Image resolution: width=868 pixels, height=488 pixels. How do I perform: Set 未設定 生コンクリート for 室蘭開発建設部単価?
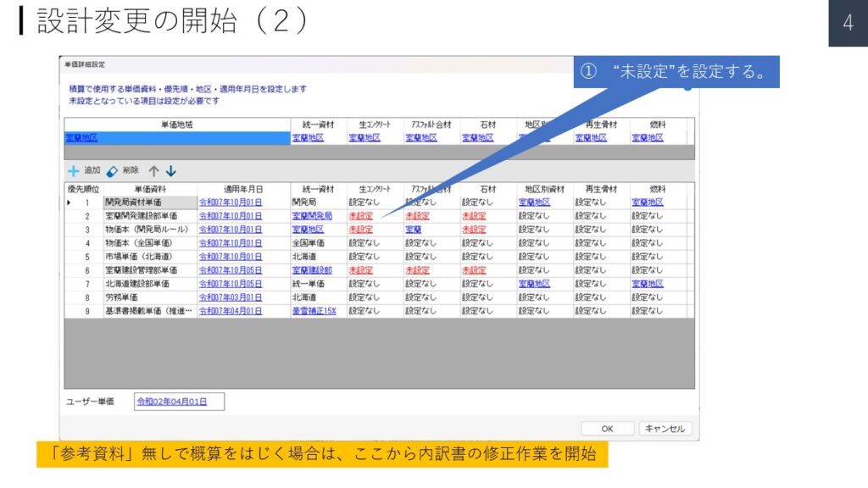[360, 216]
